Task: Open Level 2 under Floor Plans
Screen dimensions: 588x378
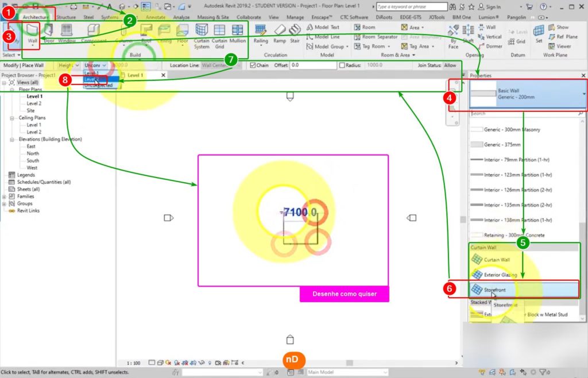Action: coord(34,103)
